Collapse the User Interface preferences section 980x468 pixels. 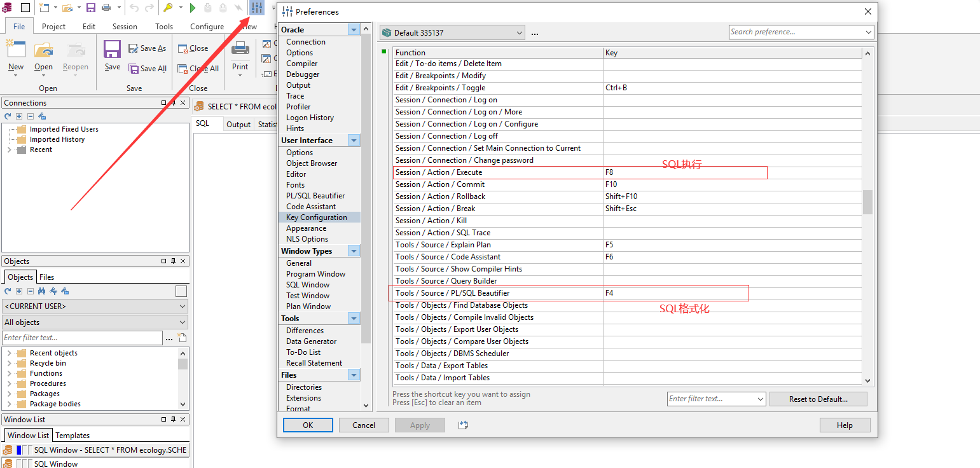pos(354,141)
